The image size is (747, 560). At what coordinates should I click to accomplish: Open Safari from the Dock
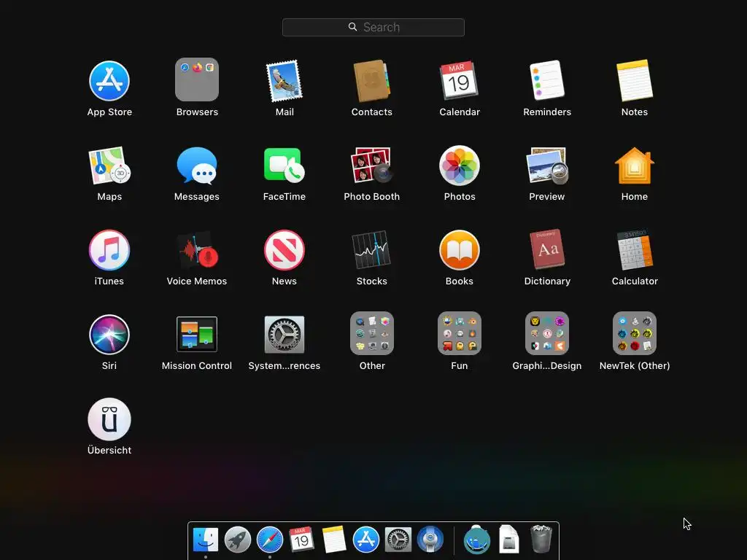tap(270, 540)
